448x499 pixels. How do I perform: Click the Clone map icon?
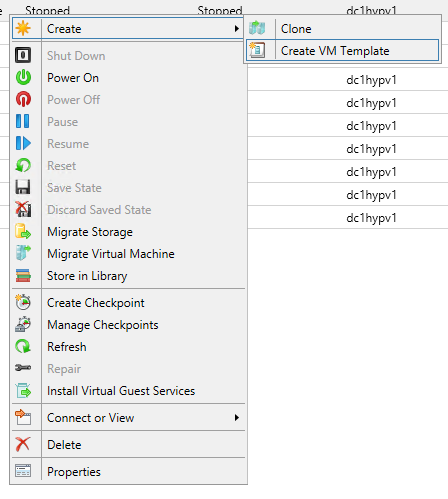click(257, 28)
